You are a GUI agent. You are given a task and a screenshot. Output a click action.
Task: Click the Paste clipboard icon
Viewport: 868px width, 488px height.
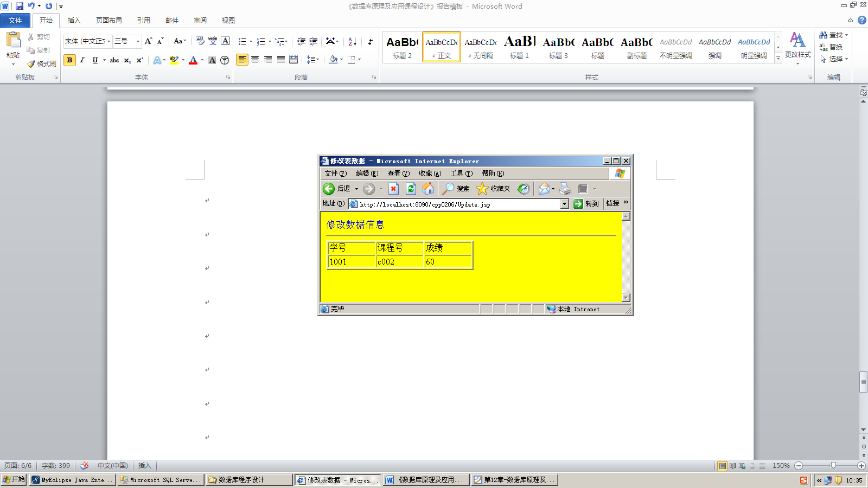pos(13,40)
